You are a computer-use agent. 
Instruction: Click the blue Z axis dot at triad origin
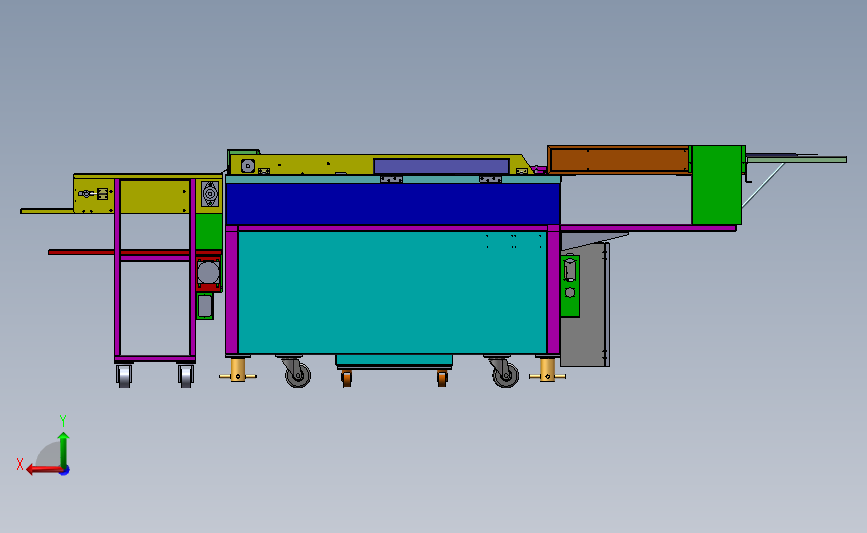point(65,471)
